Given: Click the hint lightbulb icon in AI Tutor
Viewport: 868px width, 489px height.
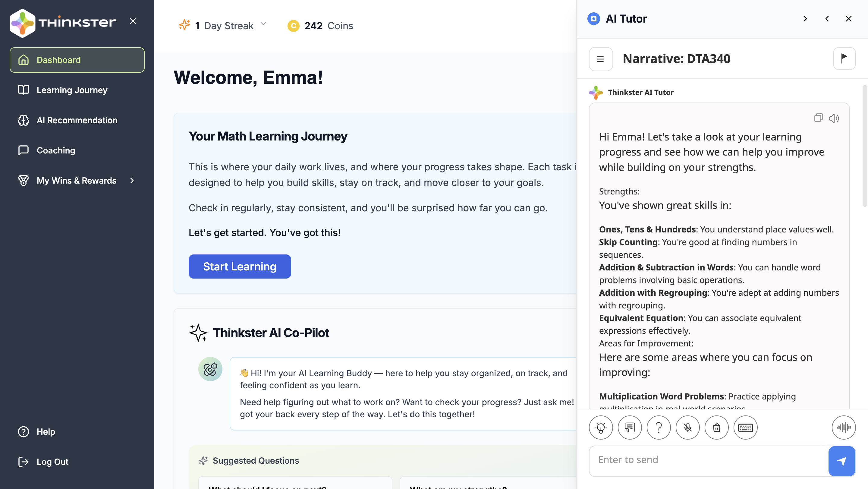Looking at the screenshot, I should [601, 427].
